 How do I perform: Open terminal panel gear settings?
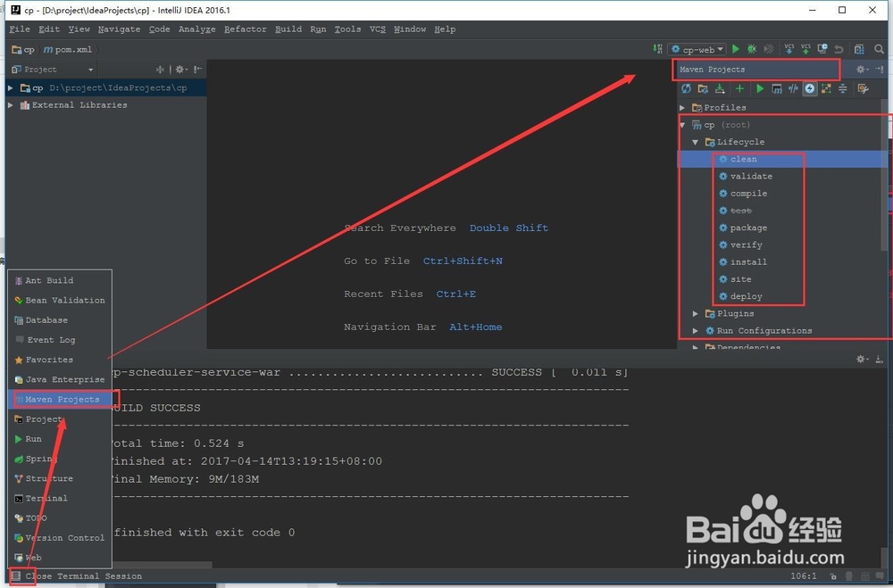[x=862, y=360]
